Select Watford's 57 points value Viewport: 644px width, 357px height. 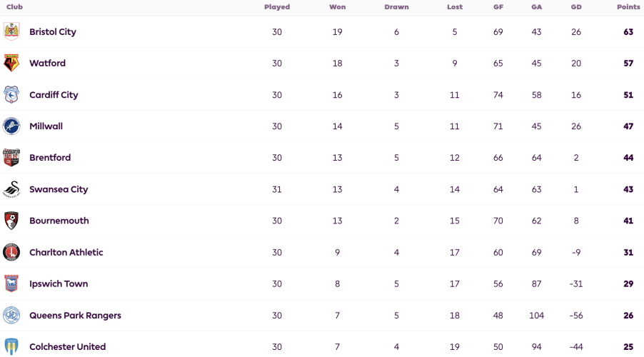click(x=628, y=64)
